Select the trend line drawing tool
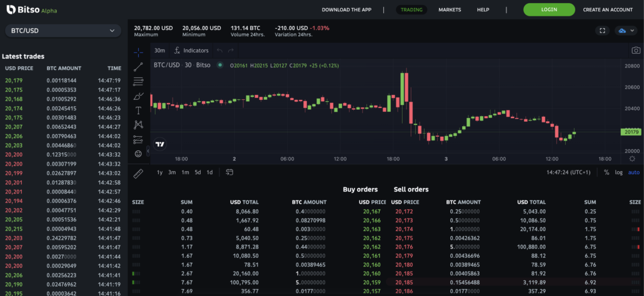The width and height of the screenshot is (644, 296). [x=138, y=67]
